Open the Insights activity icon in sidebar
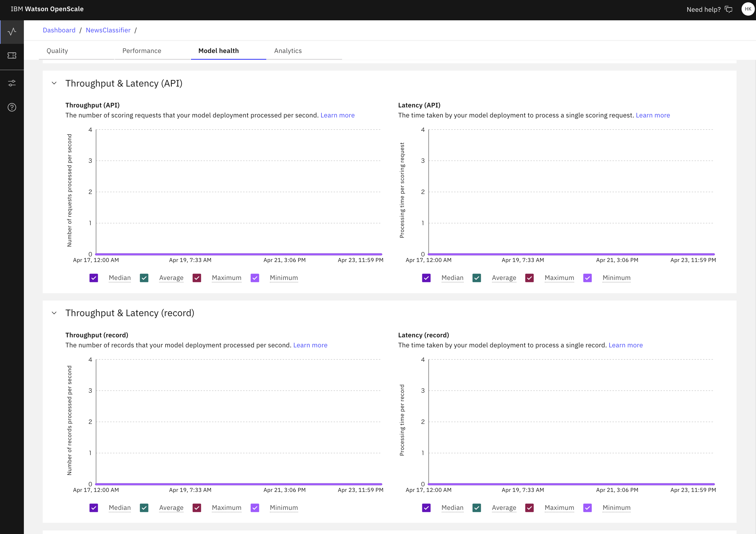This screenshot has height=534, width=756. [x=12, y=31]
